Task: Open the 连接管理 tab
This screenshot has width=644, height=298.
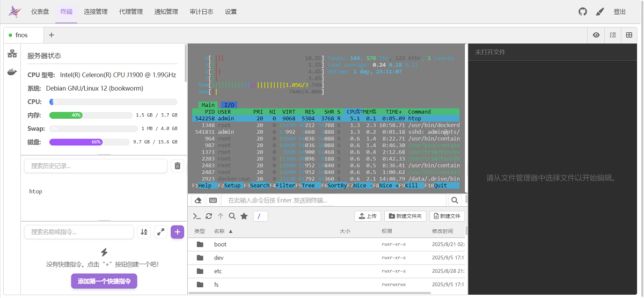Action: pos(96,11)
